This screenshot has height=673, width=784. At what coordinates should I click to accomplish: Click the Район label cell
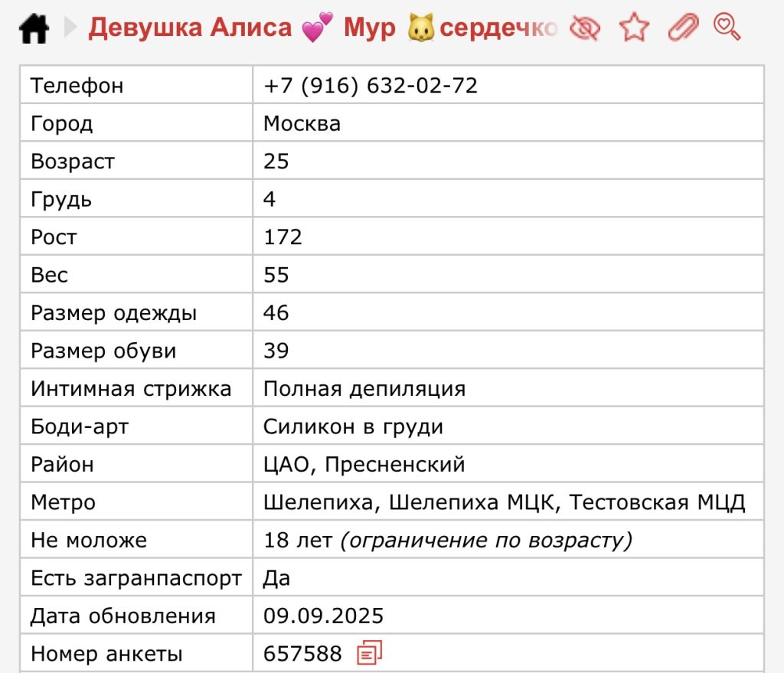coord(62,465)
